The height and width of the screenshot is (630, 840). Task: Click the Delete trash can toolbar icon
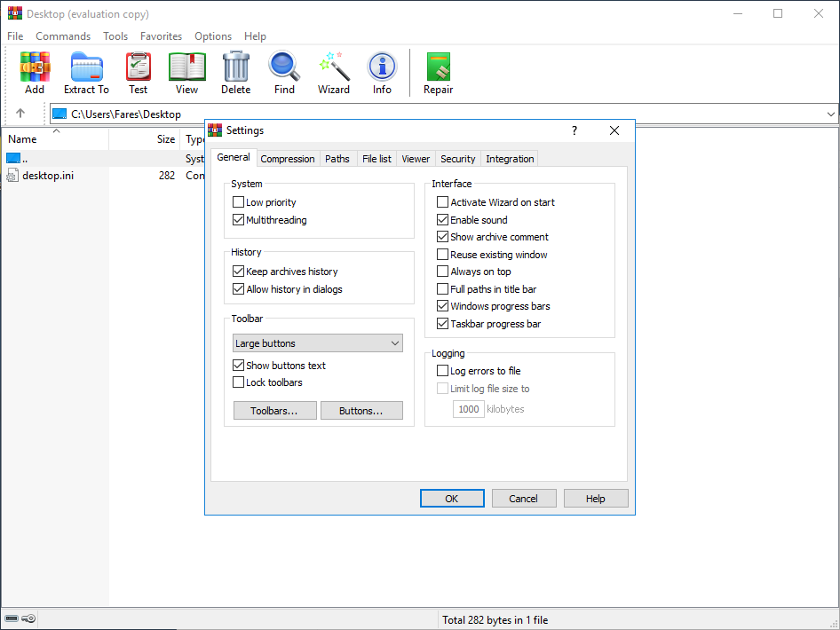235,67
